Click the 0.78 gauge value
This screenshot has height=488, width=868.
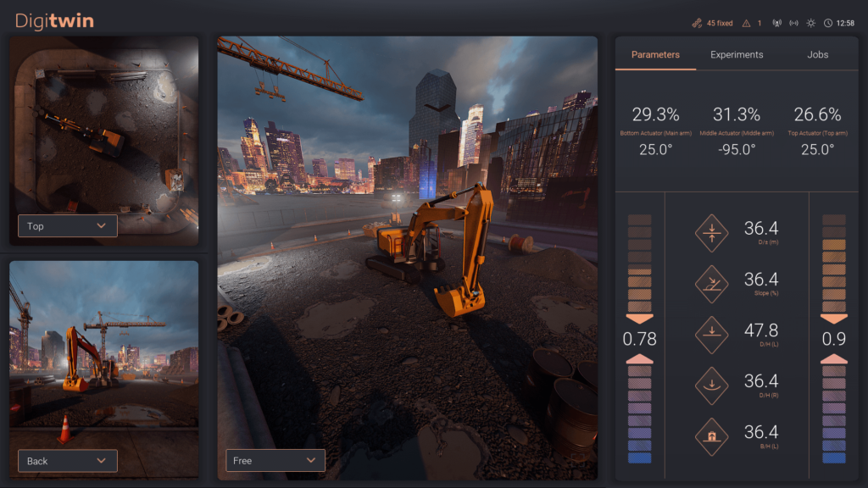coord(639,339)
